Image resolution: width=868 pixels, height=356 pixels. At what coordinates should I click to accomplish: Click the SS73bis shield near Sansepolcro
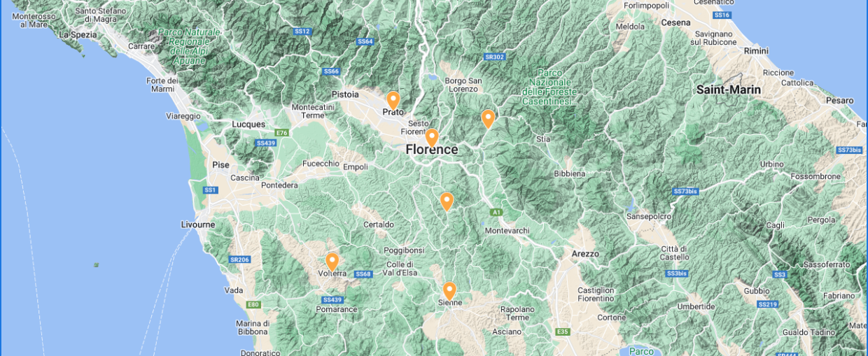click(x=685, y=191)
